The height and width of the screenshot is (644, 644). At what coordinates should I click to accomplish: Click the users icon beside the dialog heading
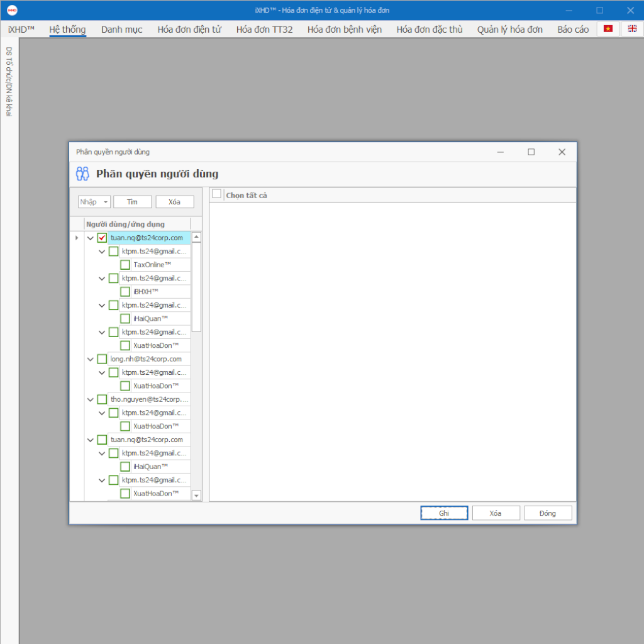tap(82, 174)
